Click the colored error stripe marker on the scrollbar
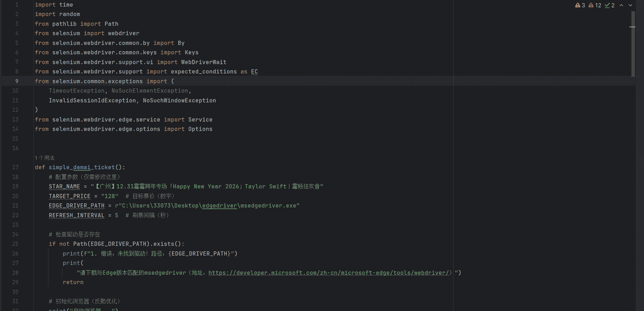The height and width of the screenshot is (311, 644). point(632,27)
